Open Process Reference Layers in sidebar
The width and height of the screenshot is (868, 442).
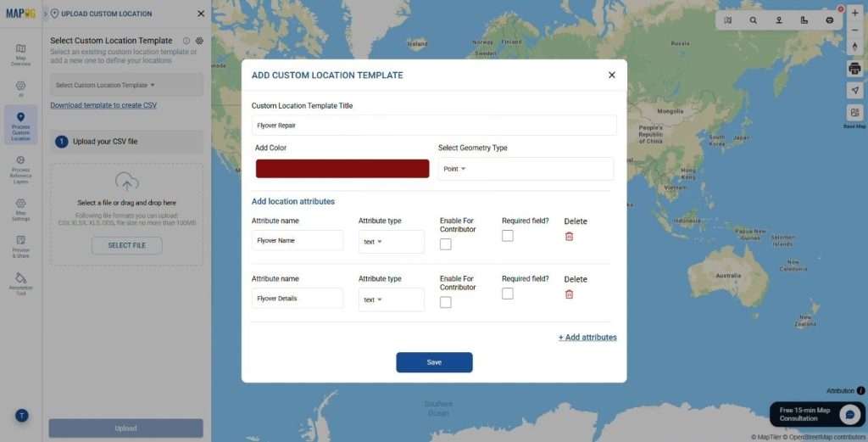coord(20,170)
